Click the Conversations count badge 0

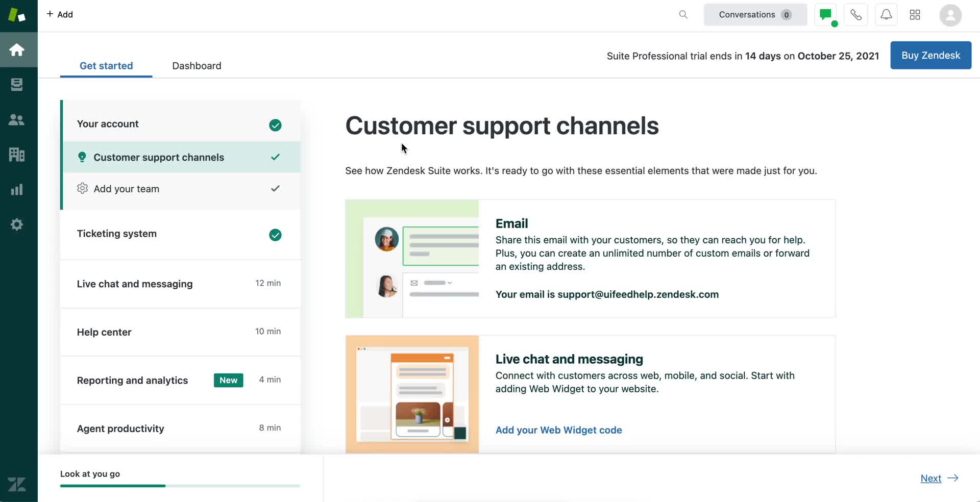click(x=787, y=15)
